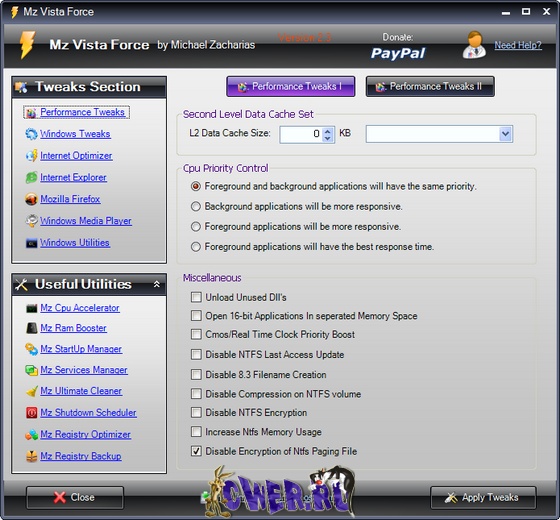The image size is (560, 520).
Task: Click the PayPal donate logo
Action: [x=398, y=53]
